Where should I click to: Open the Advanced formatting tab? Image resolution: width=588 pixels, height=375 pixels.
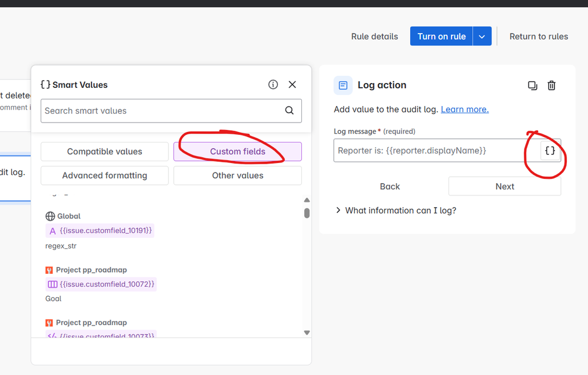tap(105, 175)
